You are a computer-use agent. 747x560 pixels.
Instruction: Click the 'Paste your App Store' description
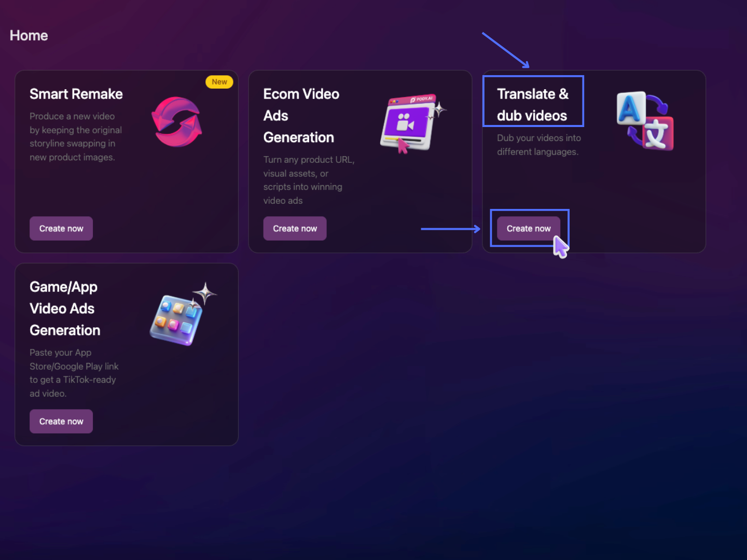(74, 373)
